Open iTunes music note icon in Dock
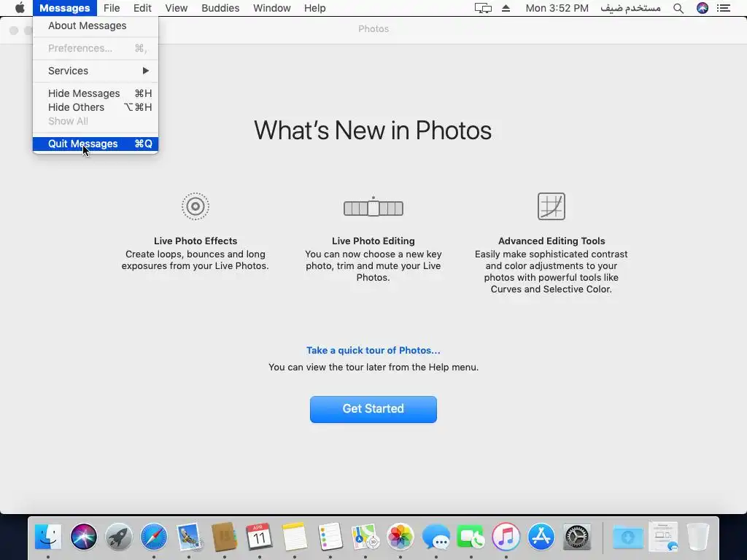Image resolution: width=747 pixels, height=560 pixels. [506, 537]
